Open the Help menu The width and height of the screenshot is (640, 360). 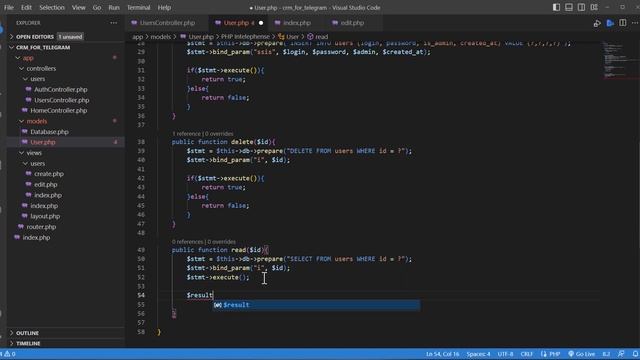point(164,7)
